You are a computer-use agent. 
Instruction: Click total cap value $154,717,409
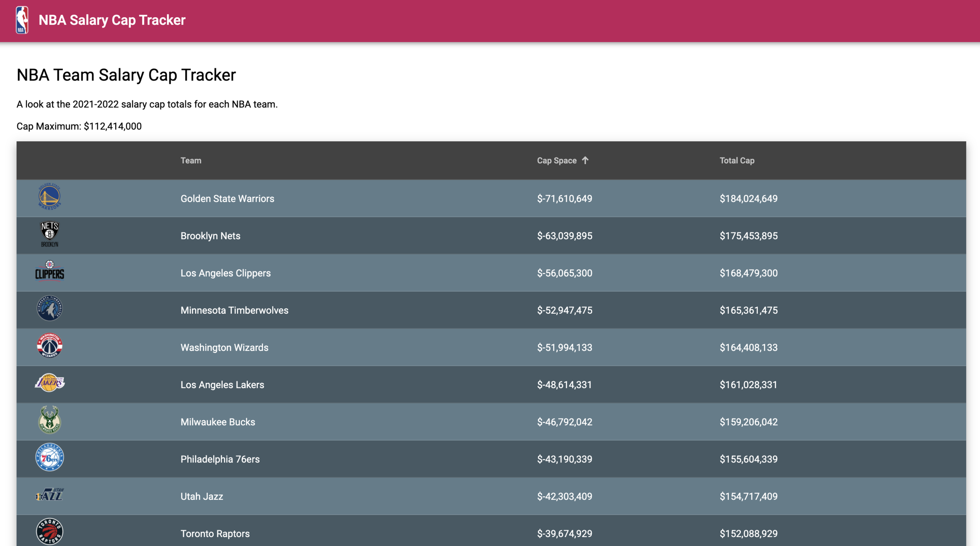pos(748,496)
